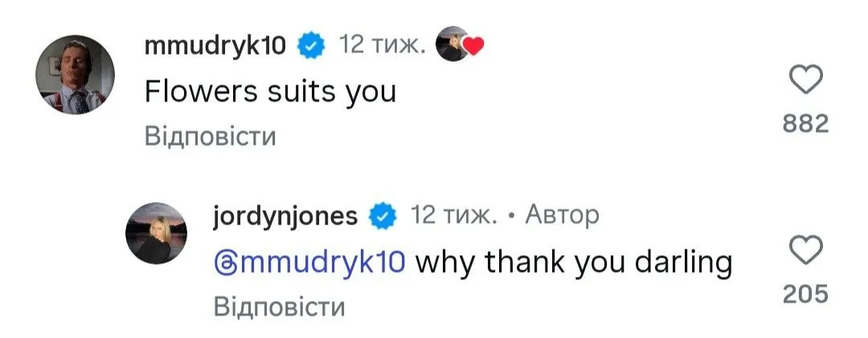Click the "12 тиж." timestamp on mmudryk10's comment
This screenshot has height=338, width=868.
[x=382, y=44]
